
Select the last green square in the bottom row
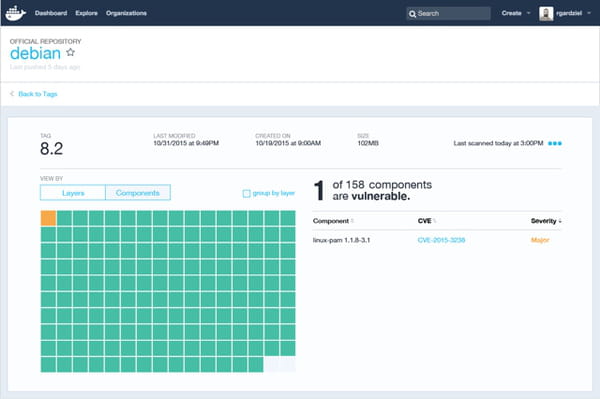(x=256, y=365)
